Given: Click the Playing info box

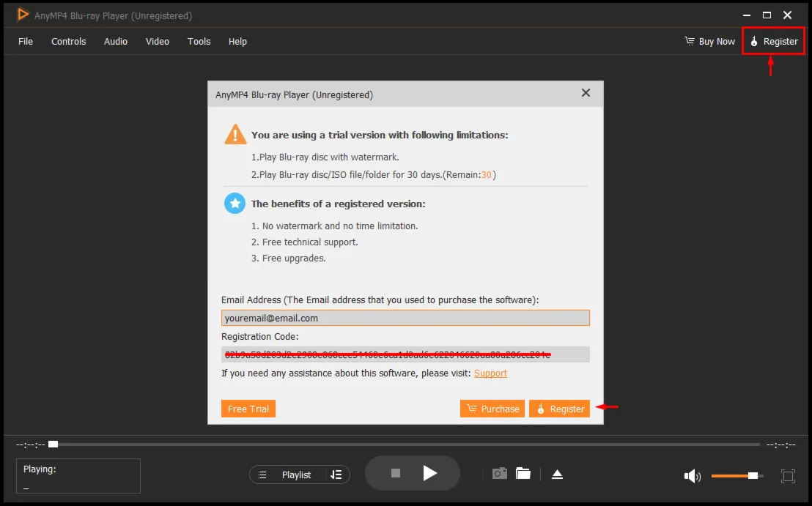Looking at the screenshot, I should pos(78,475).
